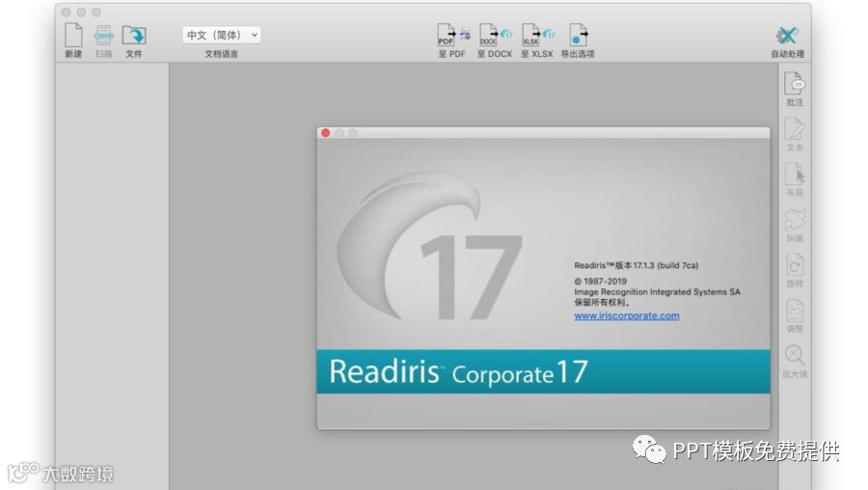Screen dimensions: 868x490
Task: Export to XLSX icon
Action: [537, 35]
